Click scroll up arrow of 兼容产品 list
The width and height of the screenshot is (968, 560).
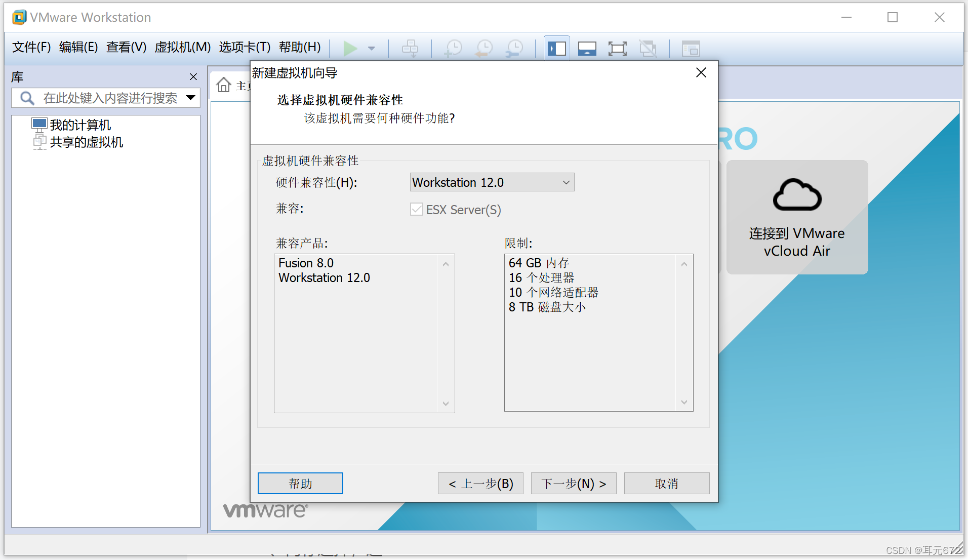(x=446, y=264)
